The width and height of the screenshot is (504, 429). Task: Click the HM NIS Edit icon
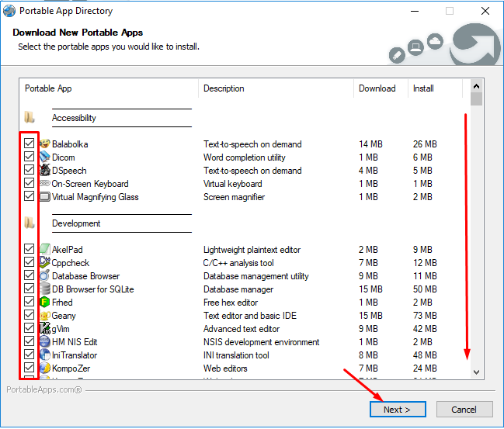coord(45,341)
